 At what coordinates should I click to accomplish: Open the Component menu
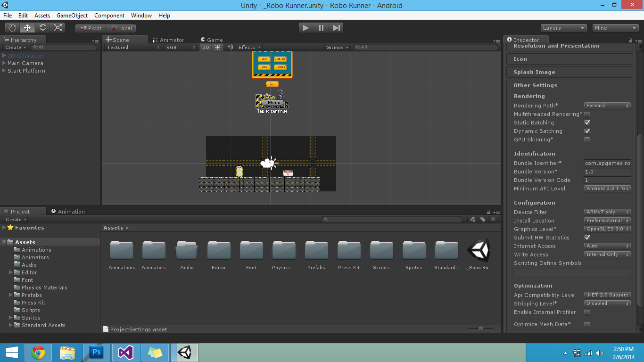pos(109,16)
